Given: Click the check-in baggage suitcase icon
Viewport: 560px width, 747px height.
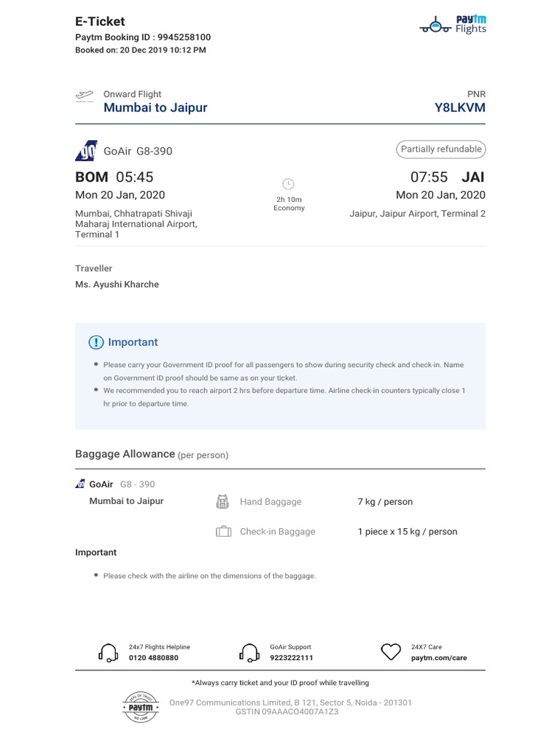Looking at the screenshot, I should coord(223,532).
